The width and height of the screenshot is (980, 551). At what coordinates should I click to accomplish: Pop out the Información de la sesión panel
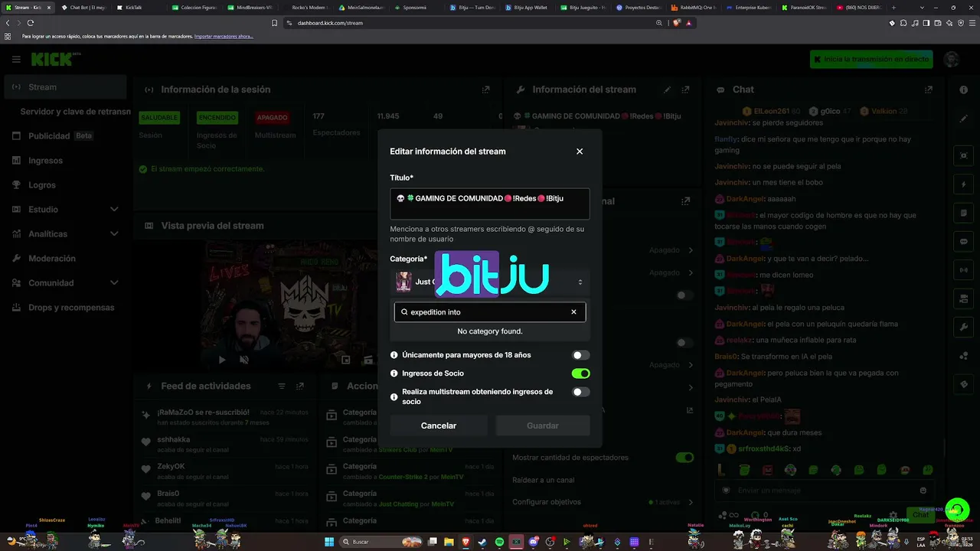click(x=485, y=90)
